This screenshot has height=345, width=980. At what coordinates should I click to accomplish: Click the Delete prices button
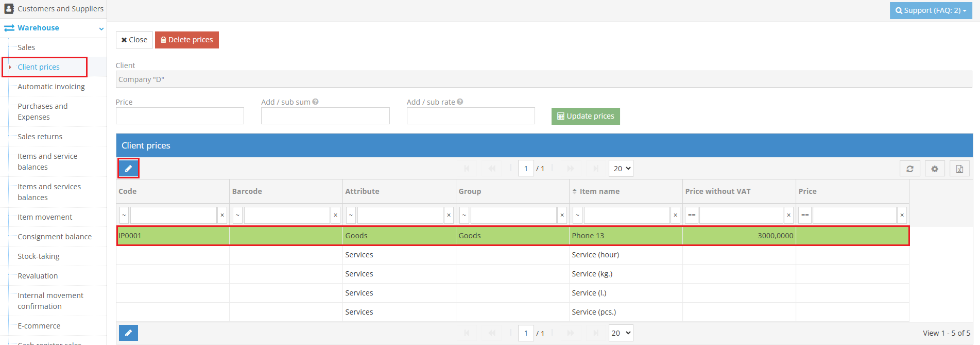pyautogui.click(x=186, y=40)
